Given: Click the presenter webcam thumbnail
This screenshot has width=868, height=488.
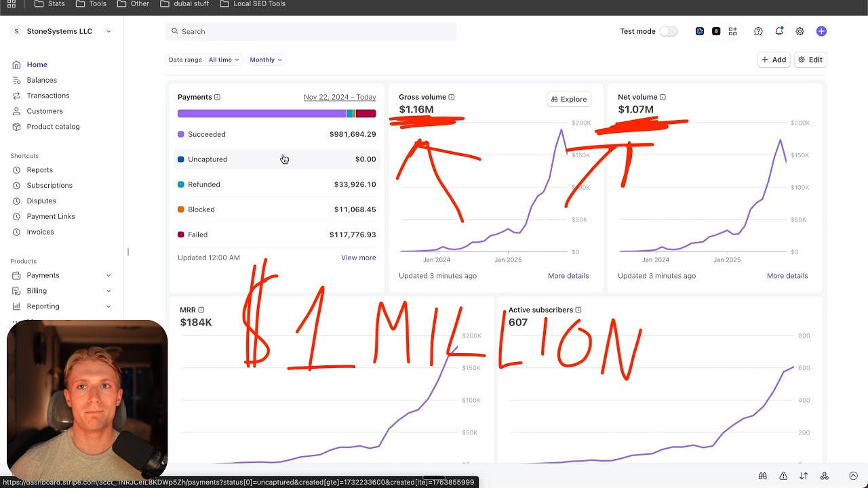Looking at the screenshot, I should 87,400.
